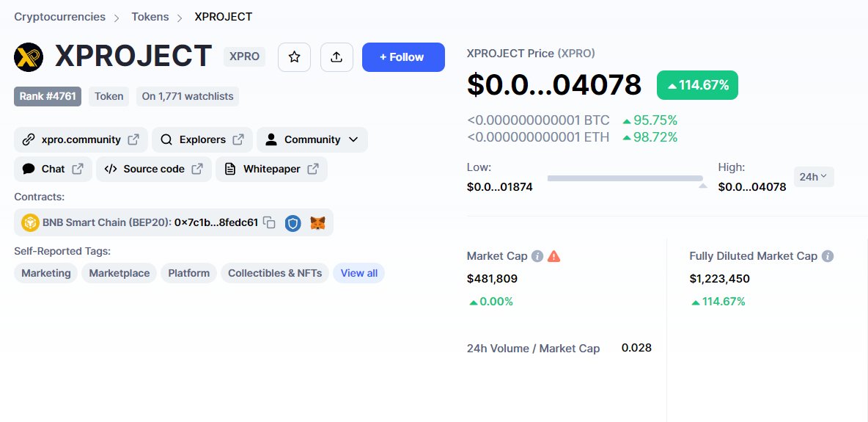Expand the Community dropdown
868x422 pixels.
point(353,139)
